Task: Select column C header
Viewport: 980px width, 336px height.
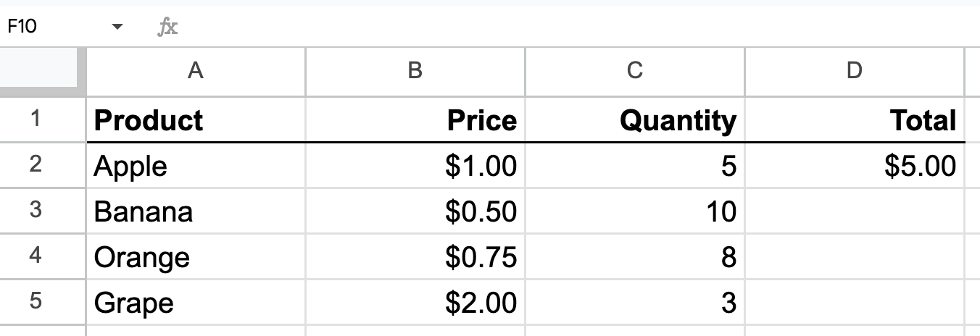Action: (x=635, y=71)
